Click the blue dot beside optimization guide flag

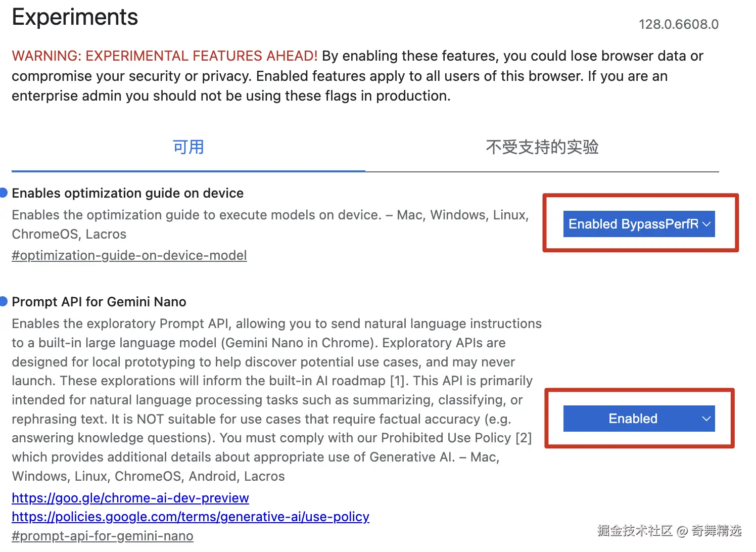4,193
